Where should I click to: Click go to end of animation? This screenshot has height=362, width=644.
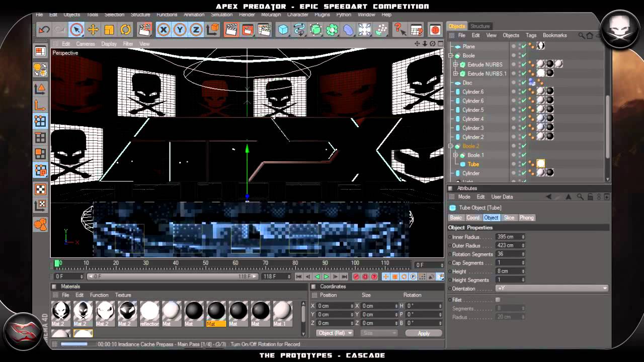tap(345, 277)
